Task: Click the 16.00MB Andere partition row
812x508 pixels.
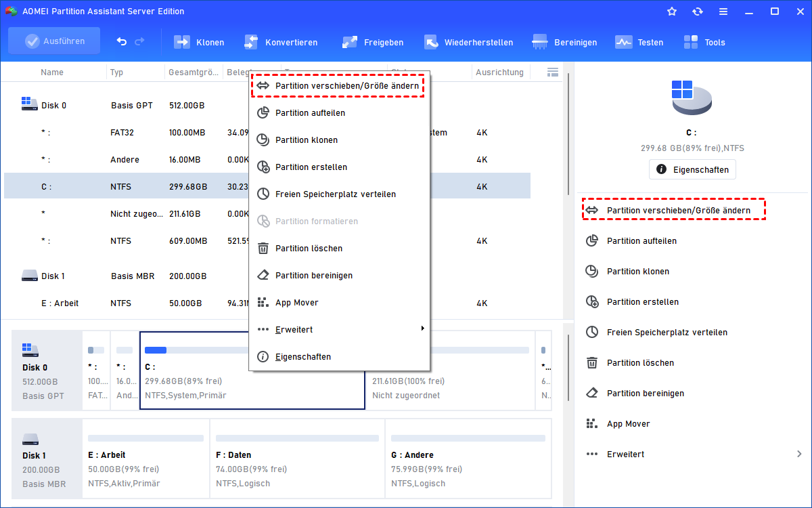Action: coord(267,160)
